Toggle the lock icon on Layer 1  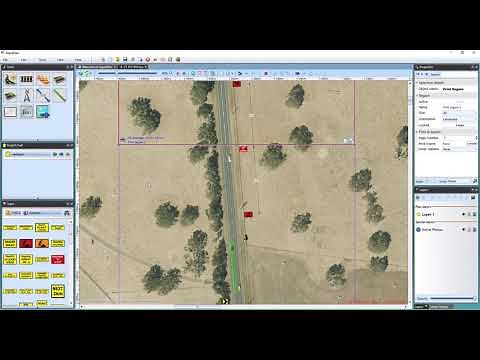tap(469, 214)
